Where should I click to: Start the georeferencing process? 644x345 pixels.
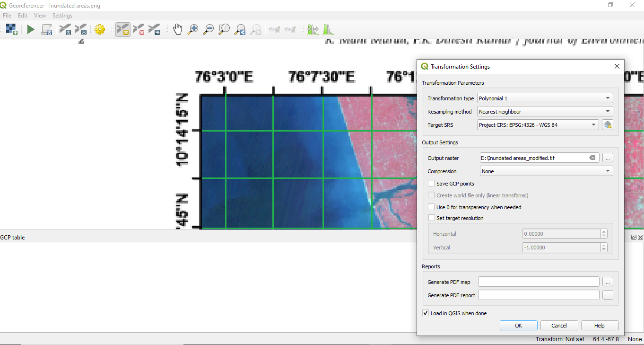click(x=30, y=29)
